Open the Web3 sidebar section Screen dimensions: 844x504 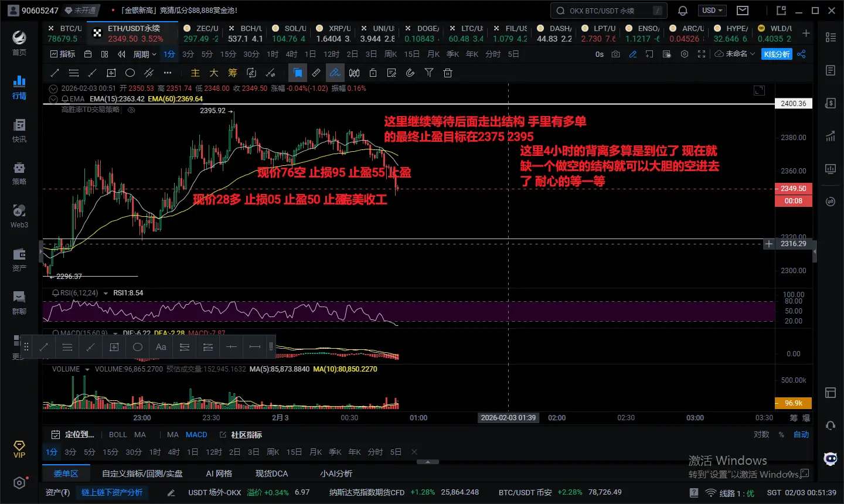[19, 216]
